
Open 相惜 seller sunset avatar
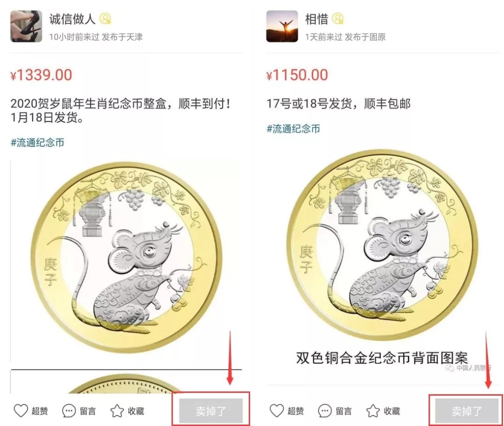click(282, 26)
